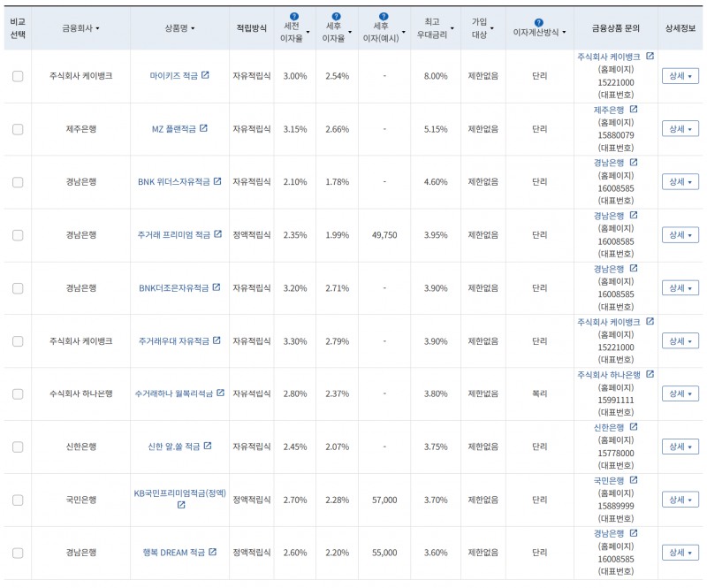Visit 제주은행 homepage link in contact column

pos(609,110)
